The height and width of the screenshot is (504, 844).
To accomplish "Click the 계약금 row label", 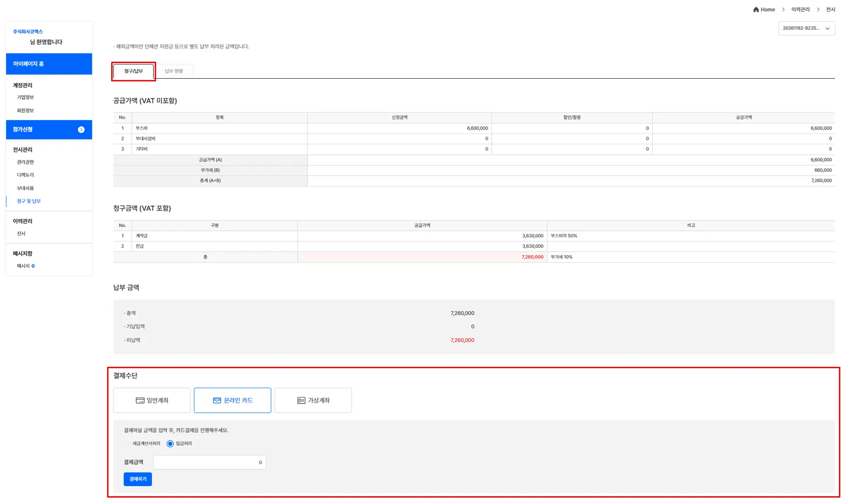I will [x=141, y=236].
